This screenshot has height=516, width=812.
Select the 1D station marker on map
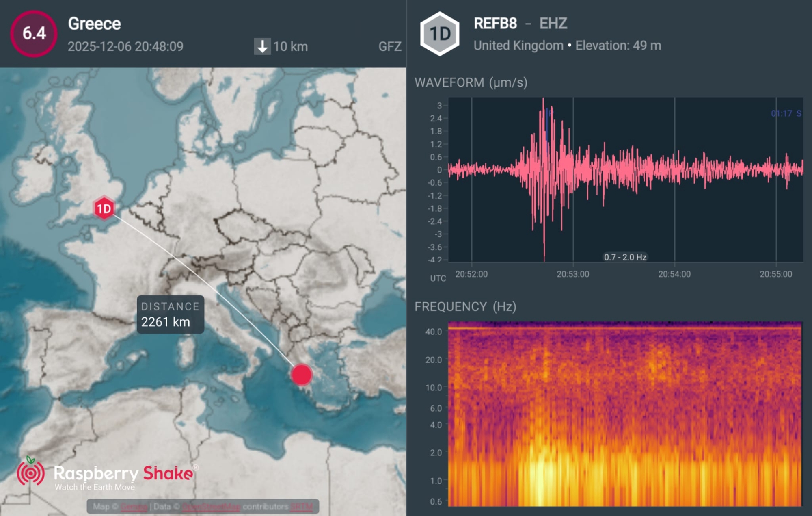click(x=104, y=208)
